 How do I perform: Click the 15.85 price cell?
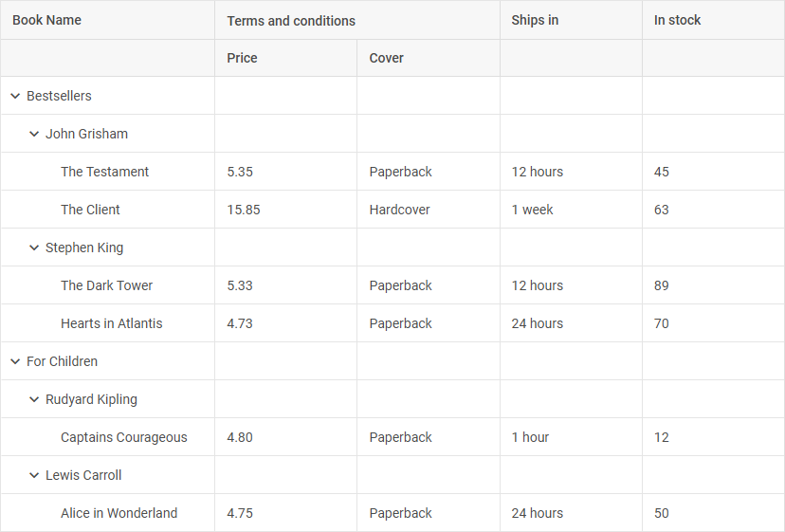click(244, 210)
